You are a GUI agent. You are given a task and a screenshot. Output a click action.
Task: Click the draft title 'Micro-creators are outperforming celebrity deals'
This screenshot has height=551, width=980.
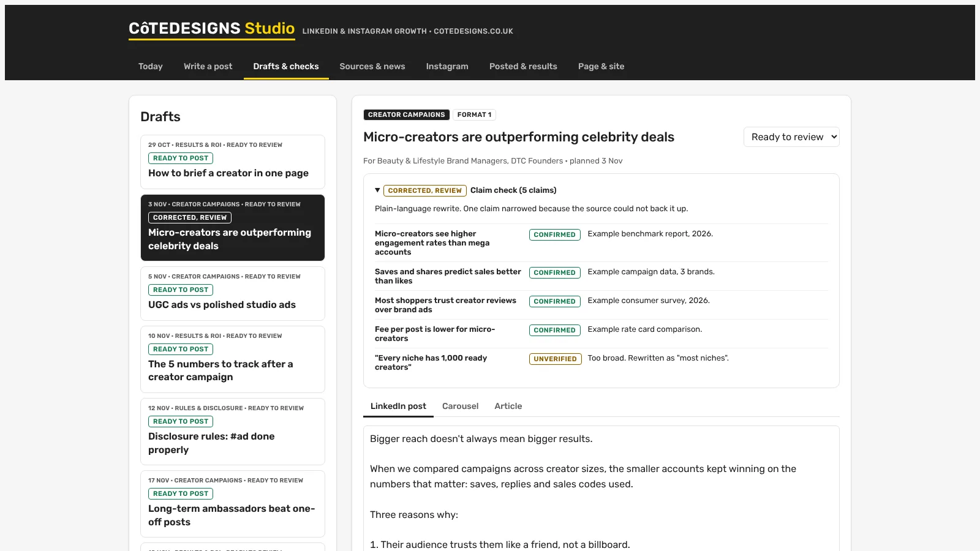point(519,137)
